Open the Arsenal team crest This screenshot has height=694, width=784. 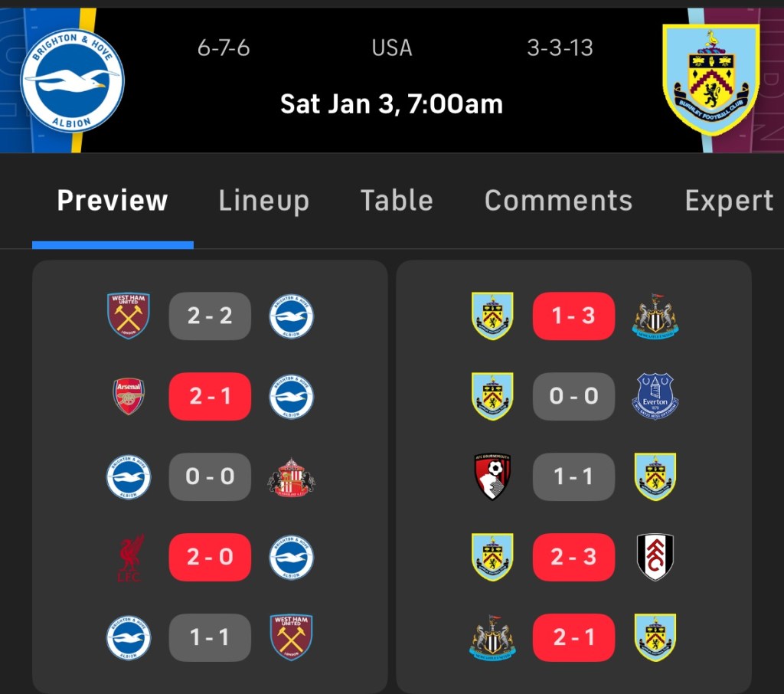129,396
